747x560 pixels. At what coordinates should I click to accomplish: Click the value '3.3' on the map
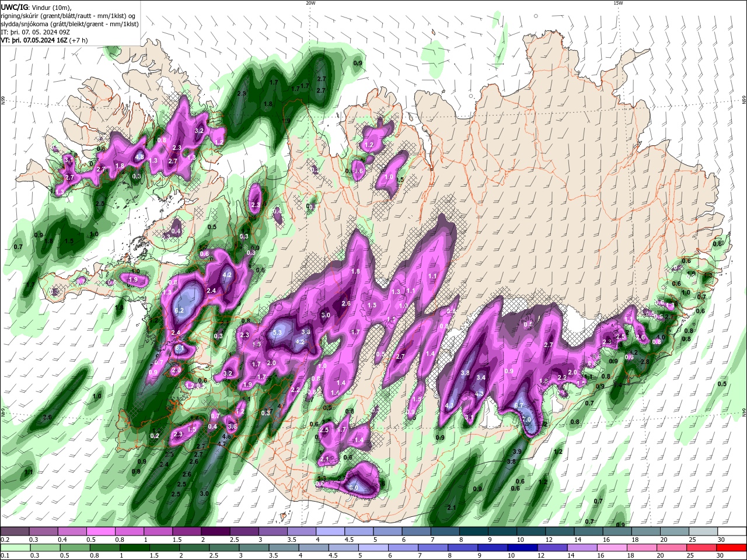click(x=305, y=331)
